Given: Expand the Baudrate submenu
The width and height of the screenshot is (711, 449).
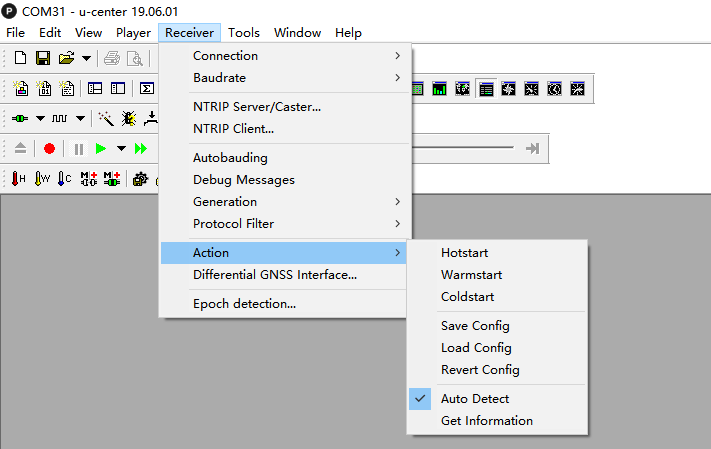Looking at the screenshot, I should 285,78.
